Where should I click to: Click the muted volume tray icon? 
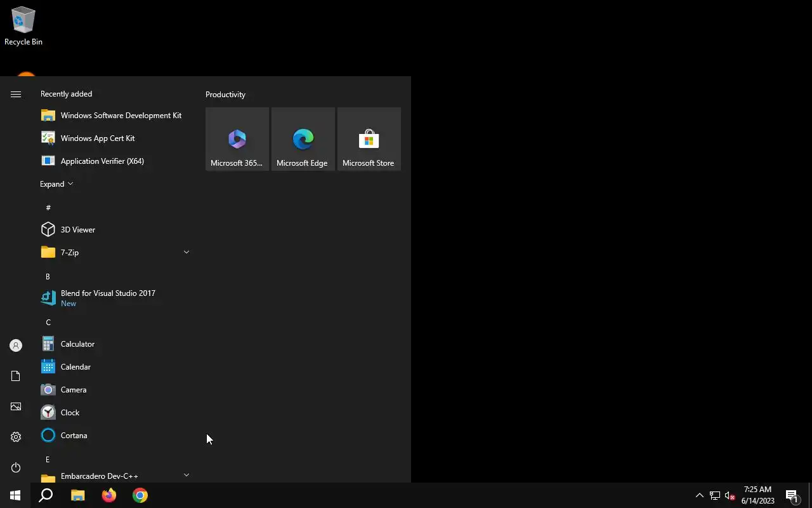[730, 495]
